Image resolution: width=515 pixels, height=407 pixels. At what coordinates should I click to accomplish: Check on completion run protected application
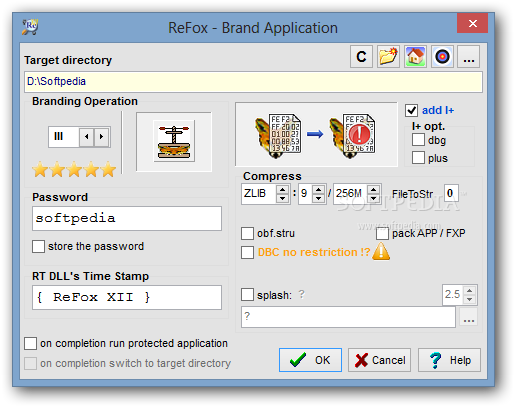30,343
